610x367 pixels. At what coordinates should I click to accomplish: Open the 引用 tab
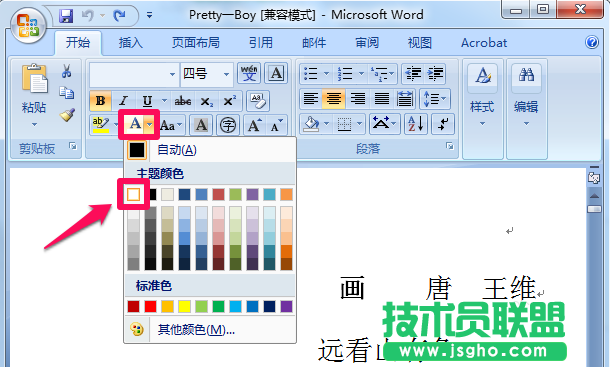pyautogui.click(x=261, y=42)
